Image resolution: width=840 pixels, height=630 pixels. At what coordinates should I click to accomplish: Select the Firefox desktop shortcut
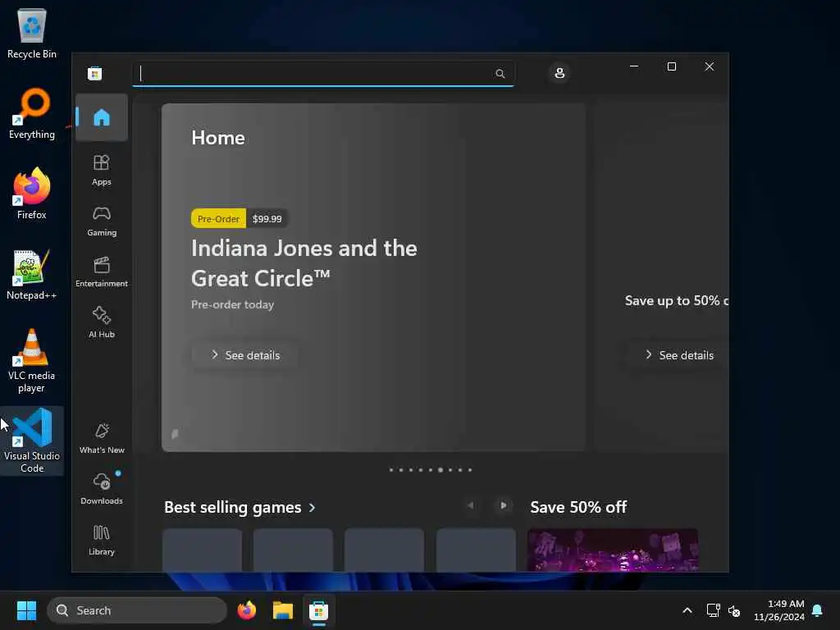(x=32, y=194)
